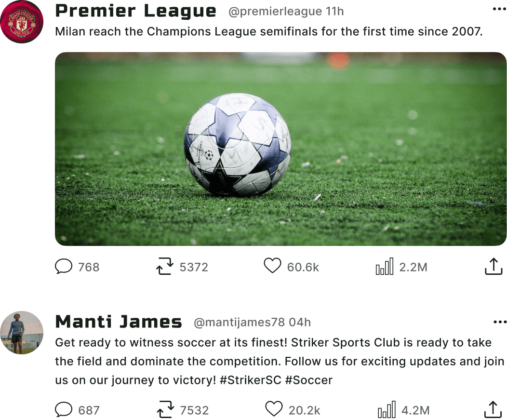Open Manti James profile picture

pyautogui.click(x=22, y=333)
